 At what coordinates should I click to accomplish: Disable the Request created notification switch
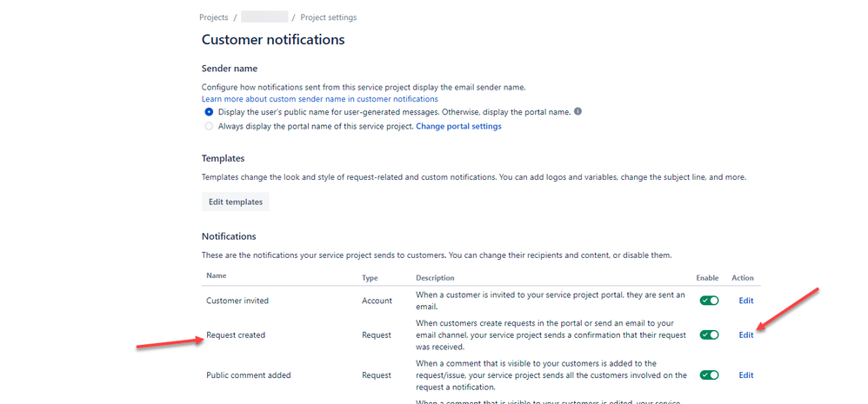(x=709, y=334)
